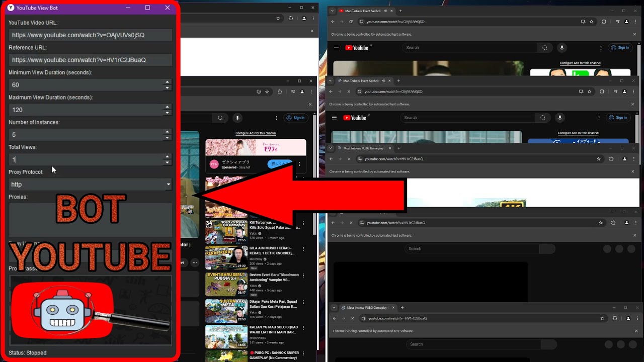Image resolution: width=644 pixels, height=362 pixels.
Task: Close the Map Terbaru tab with red YouTube favicon
Action: tap(392, 11)
